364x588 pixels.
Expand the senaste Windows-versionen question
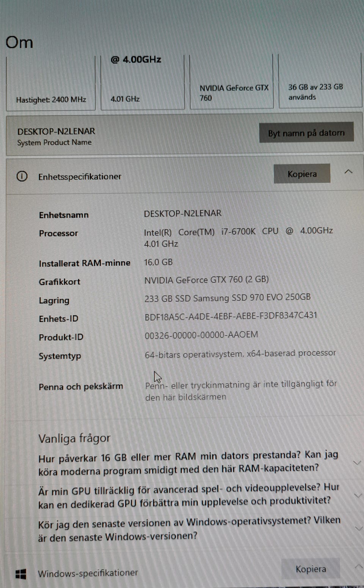point(359,528)
